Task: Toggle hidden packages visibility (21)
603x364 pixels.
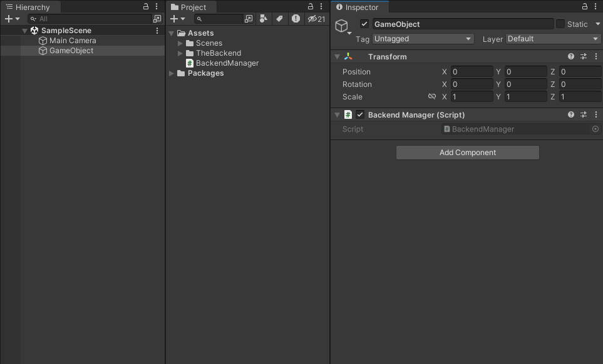Action: click(316, 19)
